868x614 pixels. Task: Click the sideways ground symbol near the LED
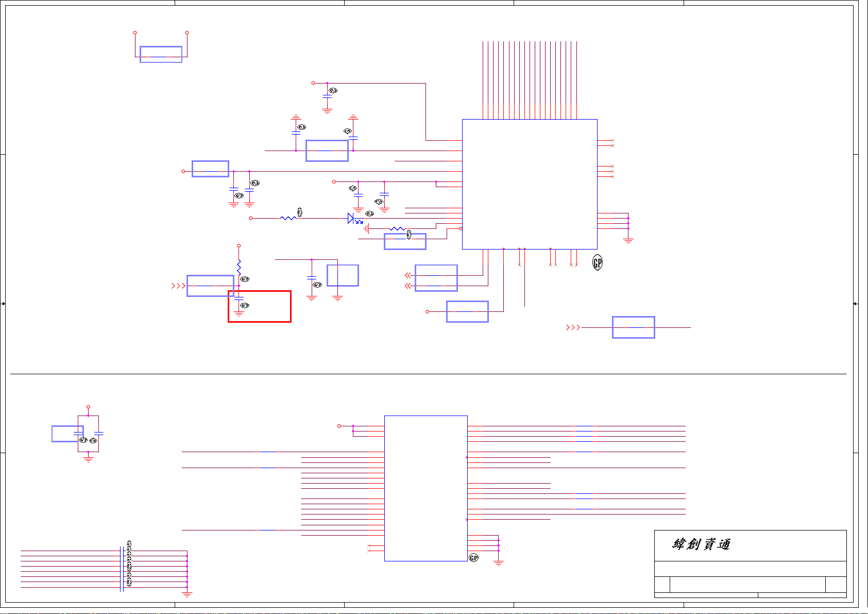pos(366,228)
